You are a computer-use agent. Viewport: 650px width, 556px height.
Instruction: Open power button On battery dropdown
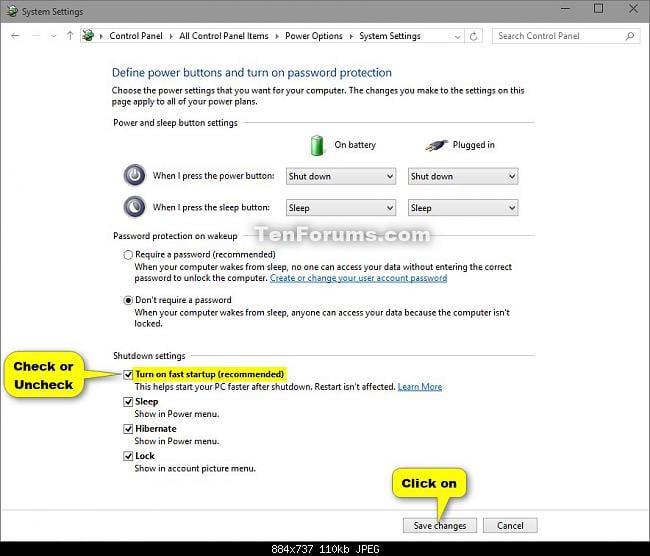[x=341, y=176]
